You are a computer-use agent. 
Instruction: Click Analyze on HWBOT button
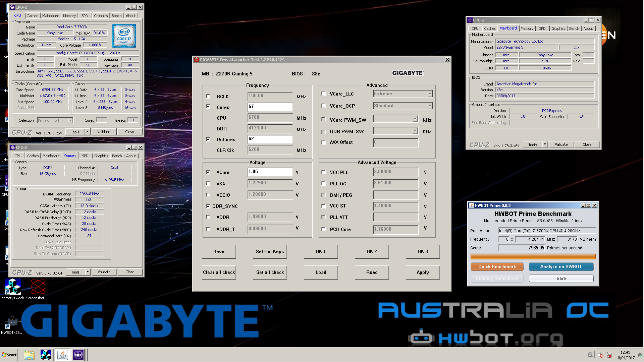point(561,266)
